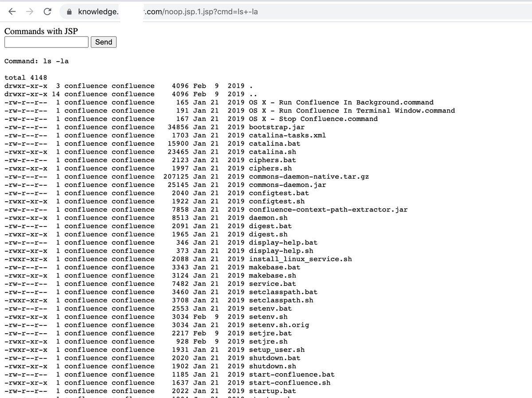Select the 23465 file size value
Screen dimensions: 532x398
click(x=178, y=152)
